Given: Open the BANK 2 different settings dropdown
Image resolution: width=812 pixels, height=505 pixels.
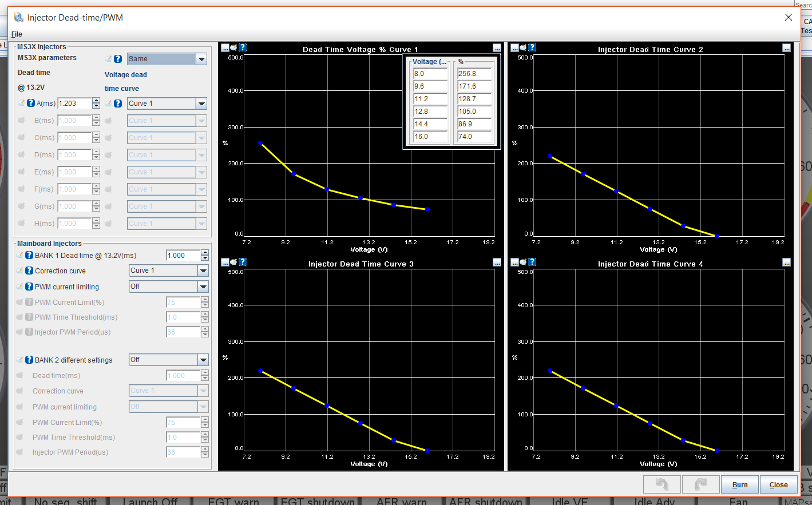Looking at the screenshot, I should (x=203, y=360).
